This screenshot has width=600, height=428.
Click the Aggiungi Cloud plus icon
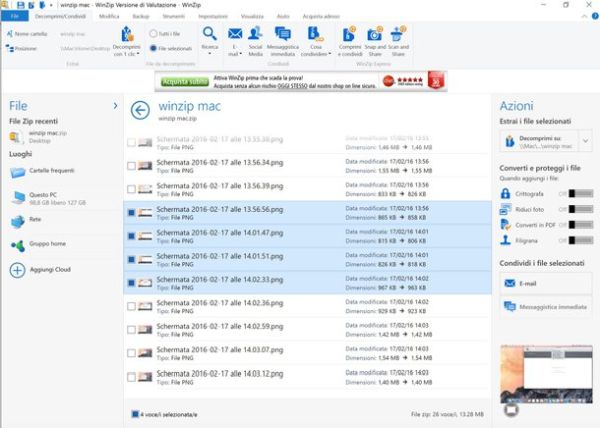[x=17, y=270]
